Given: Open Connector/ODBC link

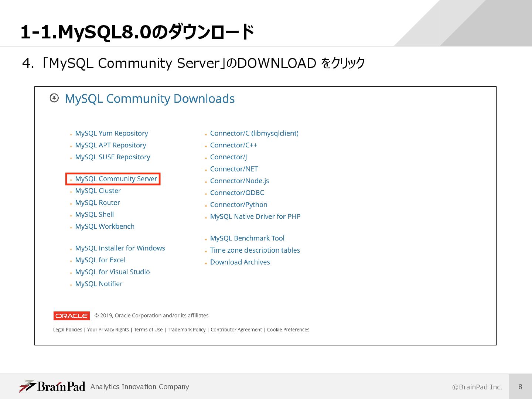Looking at the screenshot, I should (237, 193).
